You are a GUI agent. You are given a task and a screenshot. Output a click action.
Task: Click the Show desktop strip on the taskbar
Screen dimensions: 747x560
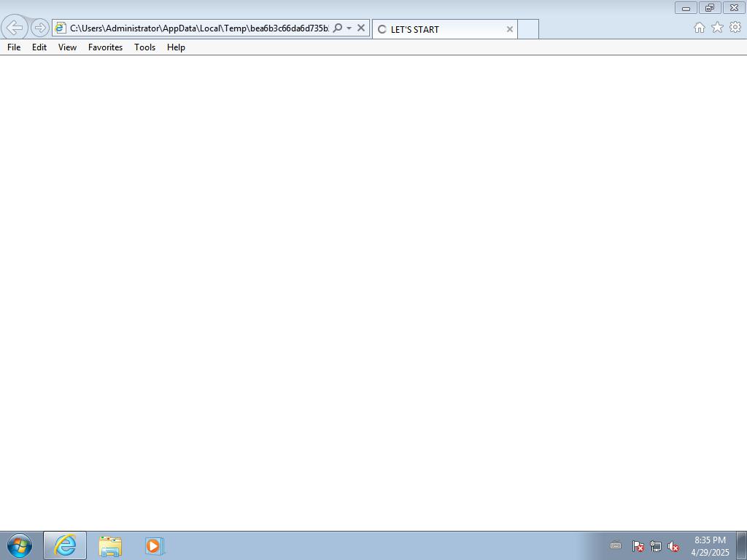pos(742,545)
